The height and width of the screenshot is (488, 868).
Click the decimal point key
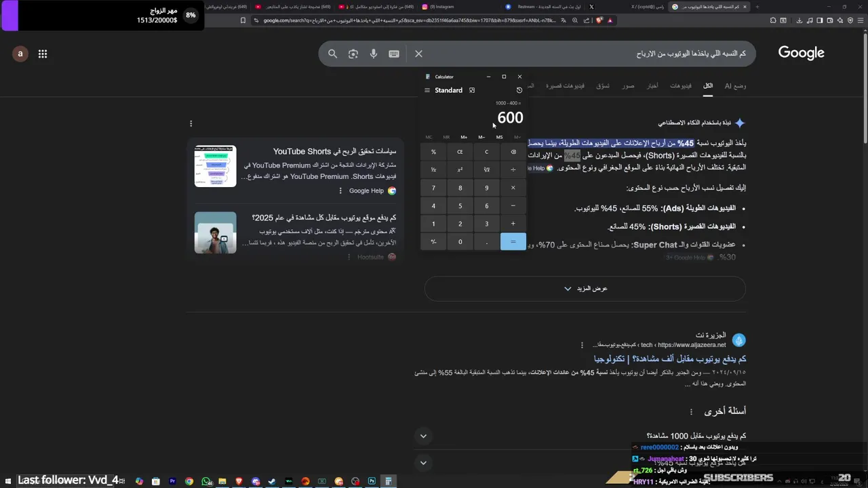point(486,241)
